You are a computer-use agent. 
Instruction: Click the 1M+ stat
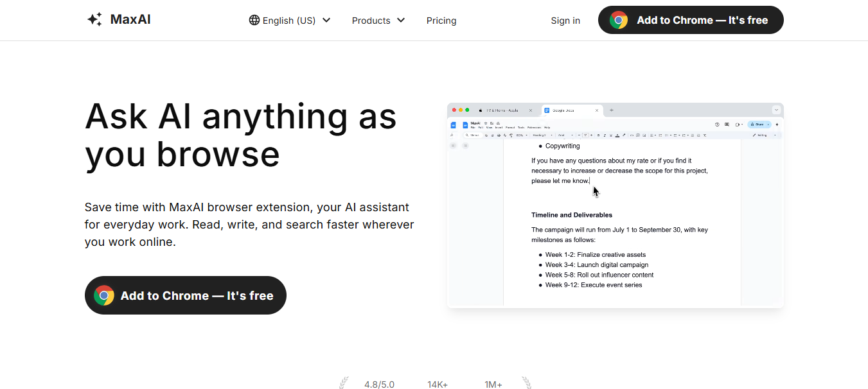[493, 385]
